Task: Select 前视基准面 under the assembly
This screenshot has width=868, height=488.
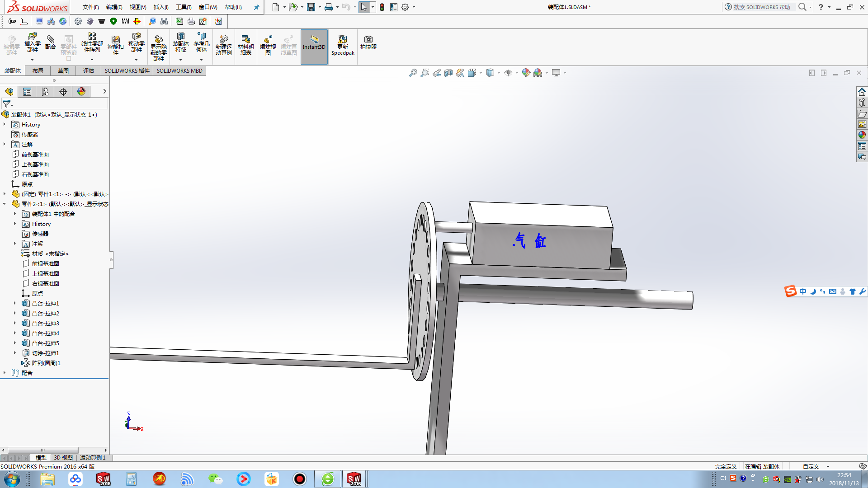Action: coord(35,154)
